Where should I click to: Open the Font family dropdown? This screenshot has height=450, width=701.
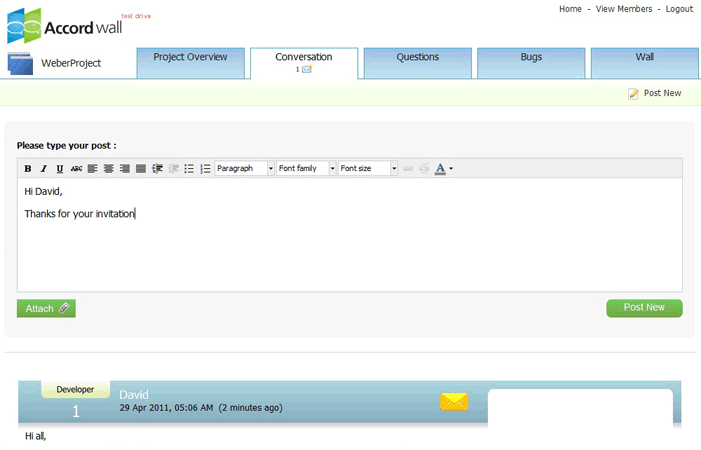click(x=306, y=169)
